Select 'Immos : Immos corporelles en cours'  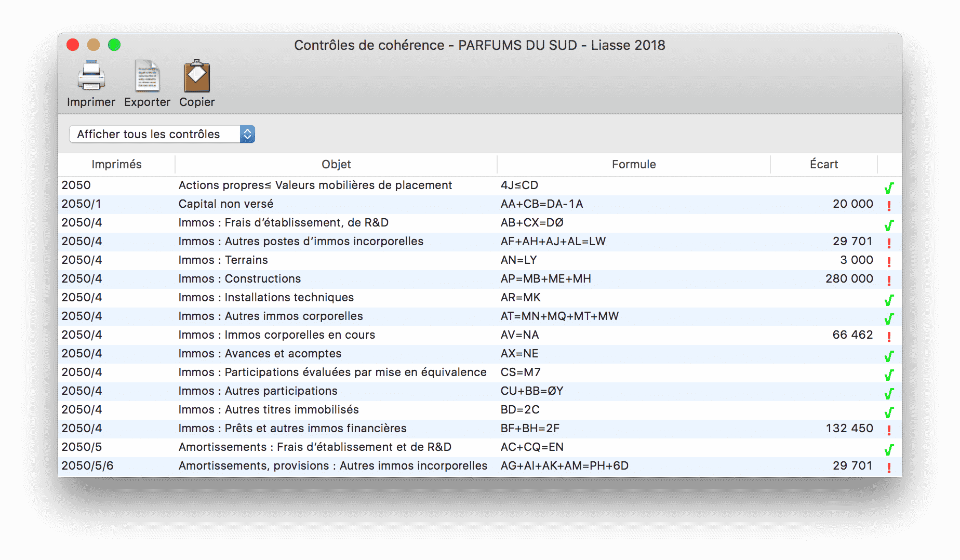480,335
